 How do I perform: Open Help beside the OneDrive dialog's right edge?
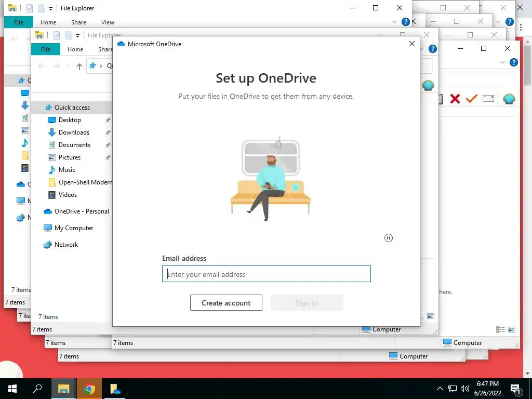click(x=433, y=49)
